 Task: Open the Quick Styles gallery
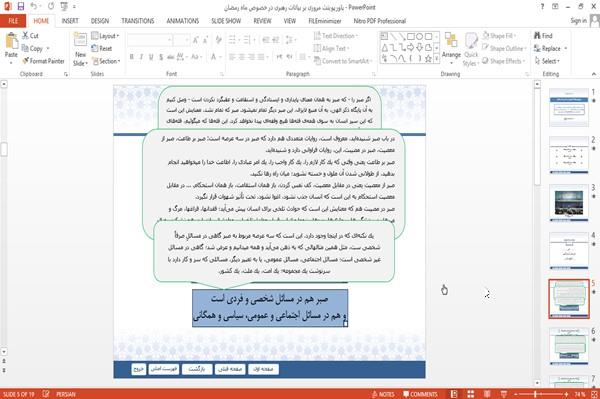[x=471, y=50]
